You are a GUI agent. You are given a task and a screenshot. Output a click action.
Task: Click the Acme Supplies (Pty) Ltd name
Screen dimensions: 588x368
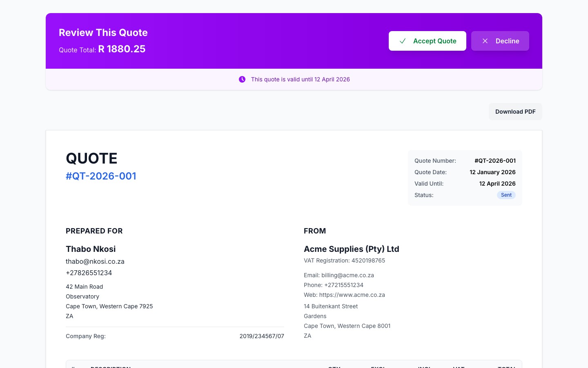click(x=351, y=249)
